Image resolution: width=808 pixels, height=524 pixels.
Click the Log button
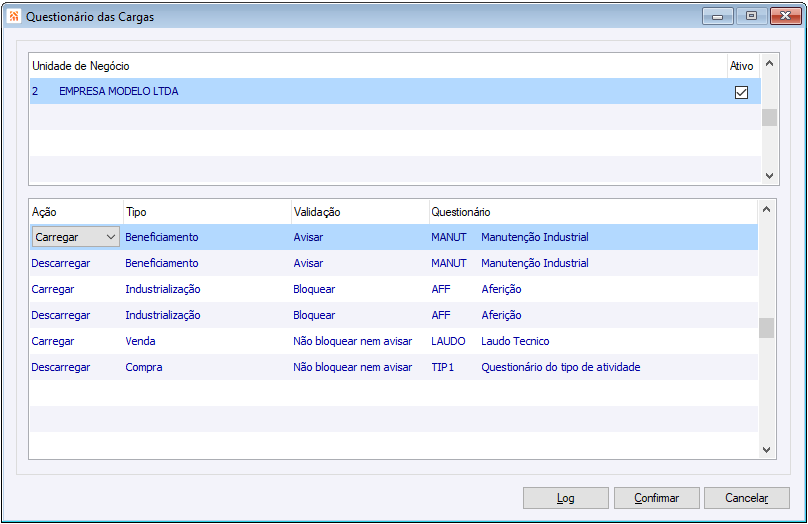click(x=565, y=498)
